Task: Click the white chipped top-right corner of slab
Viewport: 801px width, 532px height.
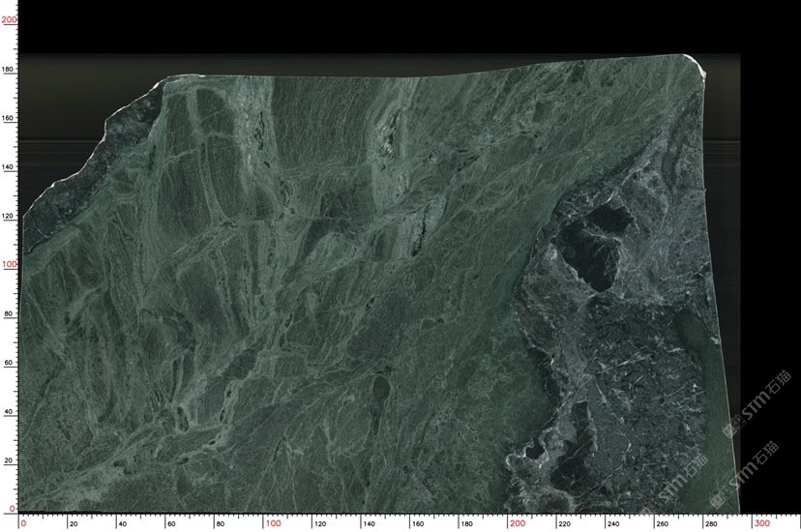Action: point(697,64)
